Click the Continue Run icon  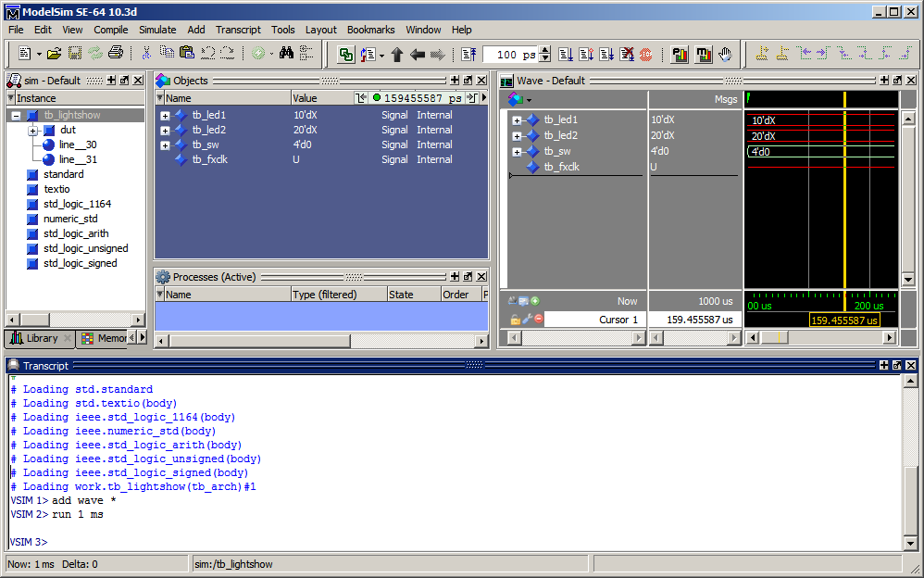[x=586, y=55]
